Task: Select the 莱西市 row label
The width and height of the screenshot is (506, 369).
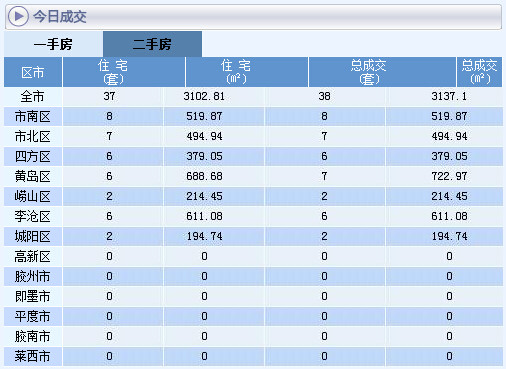Action: (x=32, y=357)
